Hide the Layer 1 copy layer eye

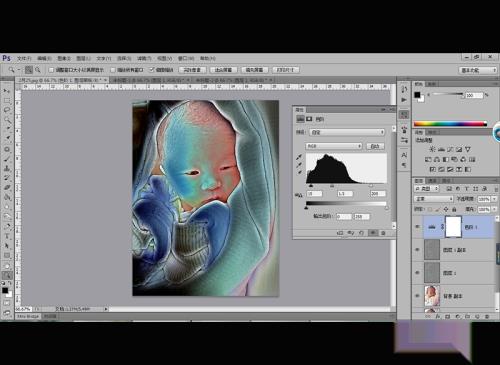pos(418,250)
